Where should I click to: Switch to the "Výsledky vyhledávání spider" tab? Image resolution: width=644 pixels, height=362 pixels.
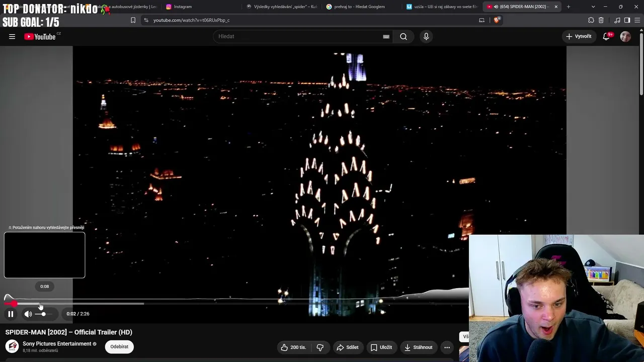click(x=282, y=7)
